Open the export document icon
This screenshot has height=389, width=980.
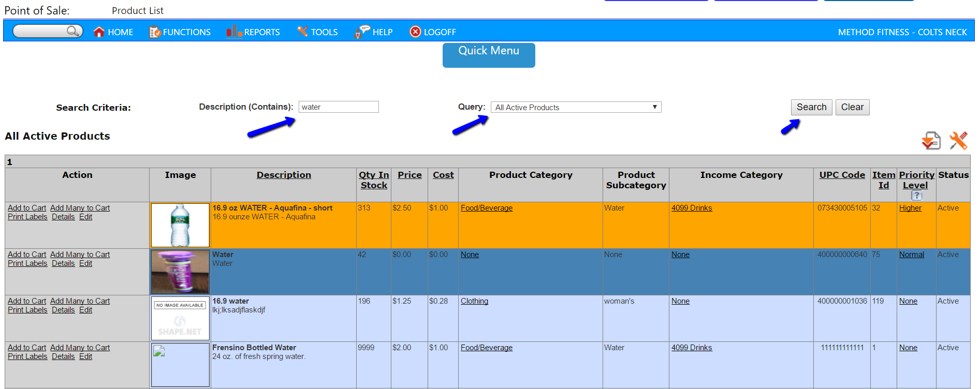pos(931,141)
